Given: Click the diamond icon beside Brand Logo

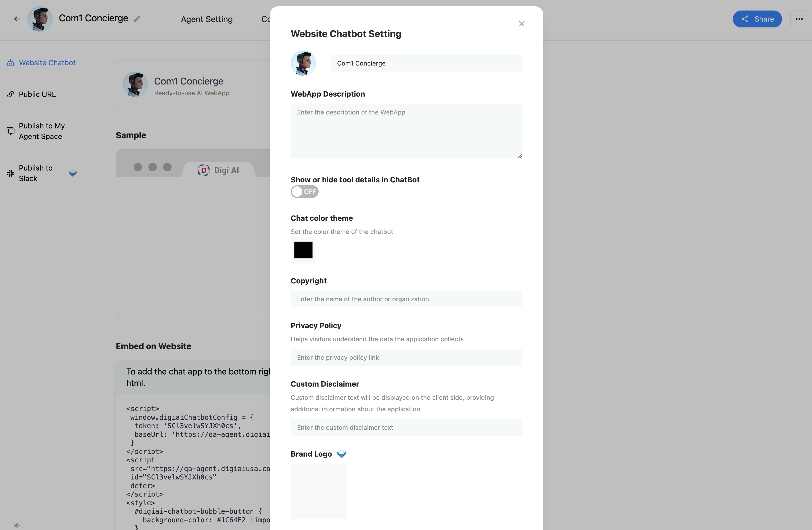Looking at the screenshot, I should pyautogui.click(x=341, y=454).
